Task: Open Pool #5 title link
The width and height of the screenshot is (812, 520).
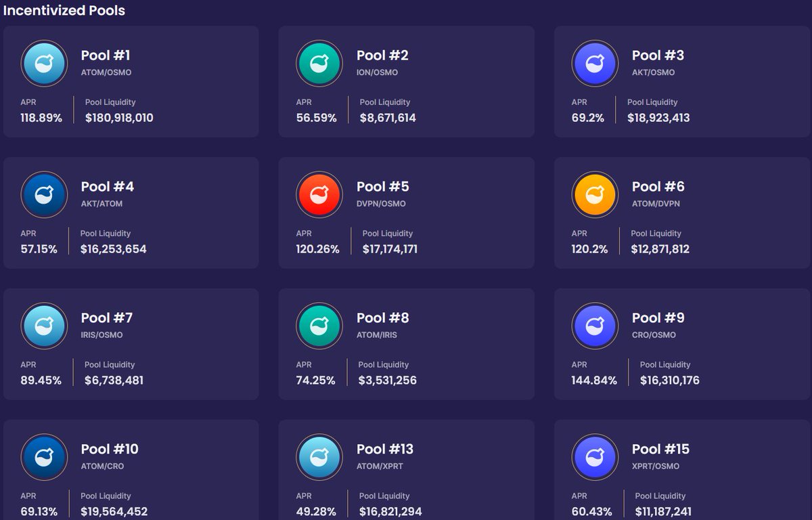Action: [x=383, y=187]
